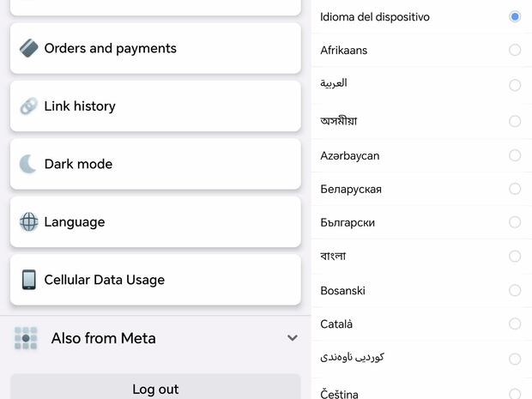Image resolution: width=532 pixels, height=399 pixels.
Task: Click the Link history chain icon
Action: click(28, 106)
